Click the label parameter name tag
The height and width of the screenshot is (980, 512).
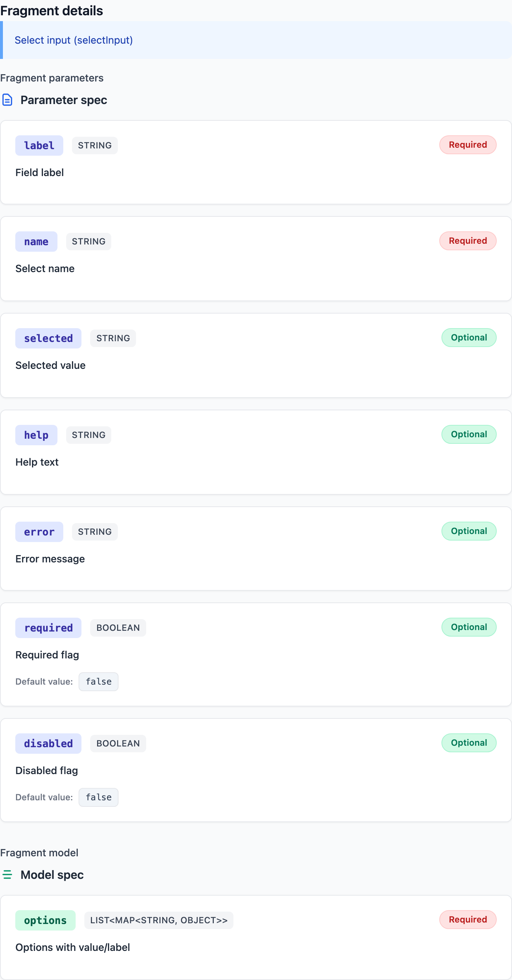pos(39,146)
